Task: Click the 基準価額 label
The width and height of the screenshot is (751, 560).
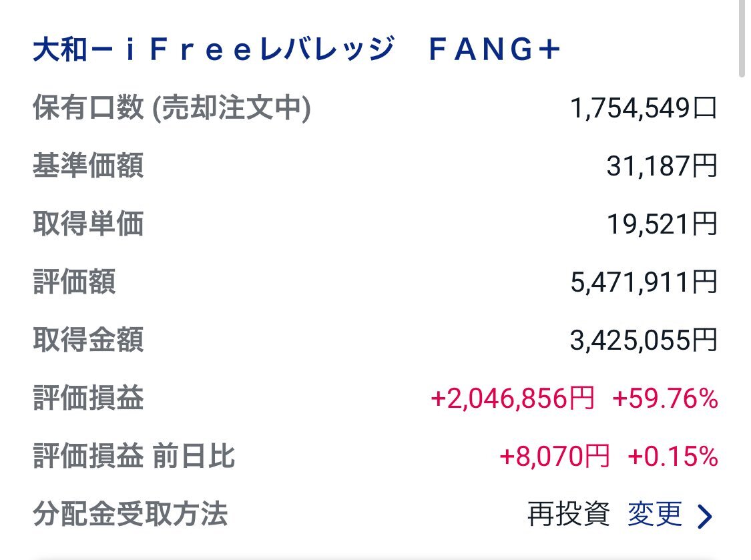Action: 88,166
